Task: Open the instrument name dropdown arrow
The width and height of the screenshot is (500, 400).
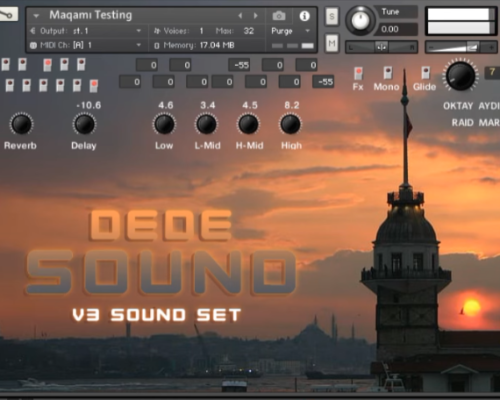Action: point(36,16)
